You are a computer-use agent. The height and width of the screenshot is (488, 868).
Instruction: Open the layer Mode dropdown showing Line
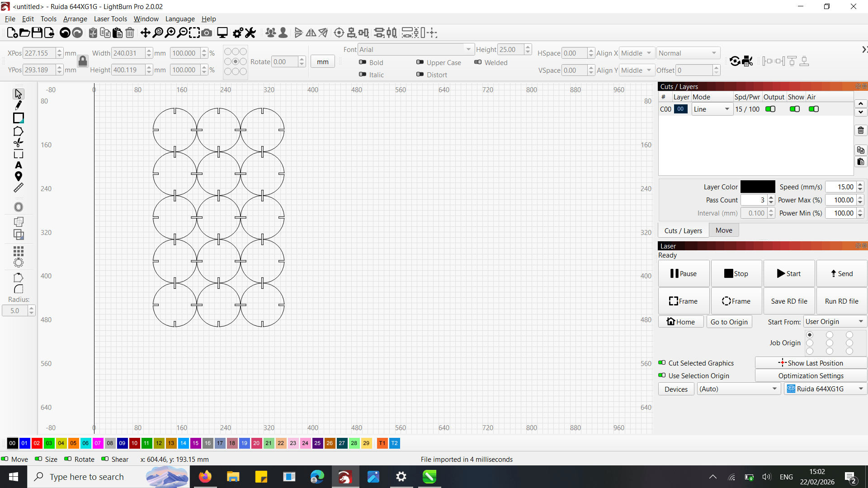coord(712,109)
